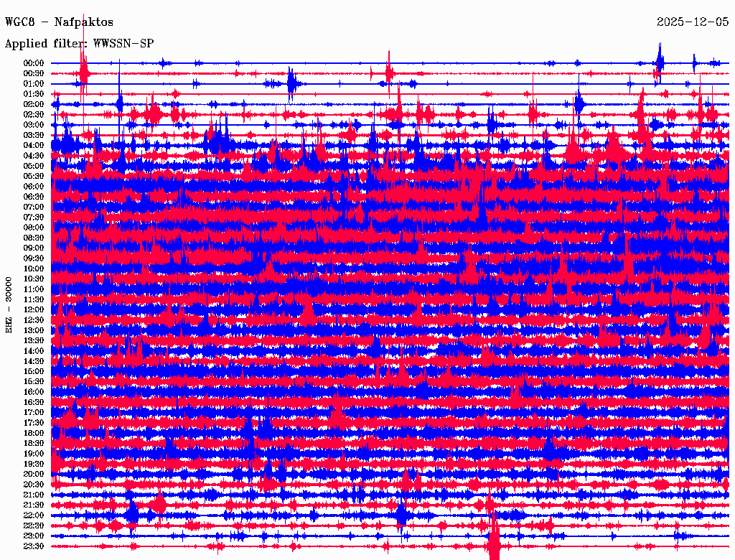Select the 20:30 time label
Image resolution: width=735 pixels, height=560 pixels.
point(34,485)
